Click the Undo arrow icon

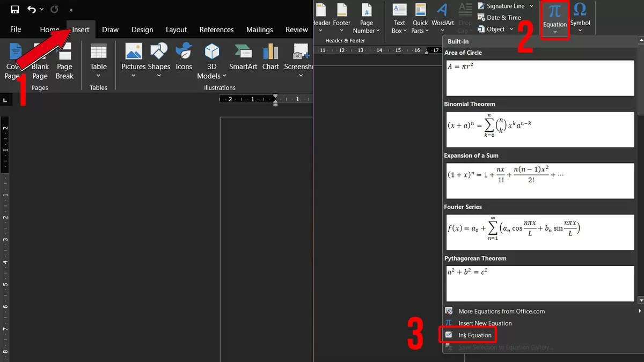point(32,10)
